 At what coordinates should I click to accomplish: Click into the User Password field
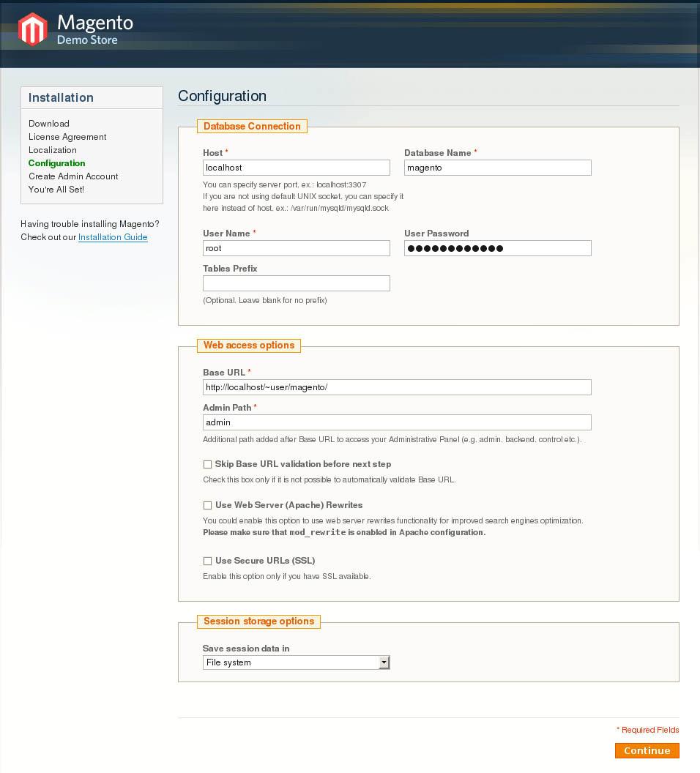[x=497, y=248]
